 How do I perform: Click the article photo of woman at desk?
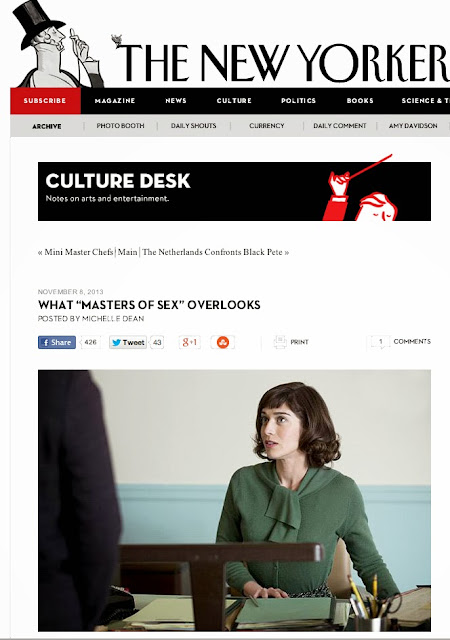[x=234, y=500]
